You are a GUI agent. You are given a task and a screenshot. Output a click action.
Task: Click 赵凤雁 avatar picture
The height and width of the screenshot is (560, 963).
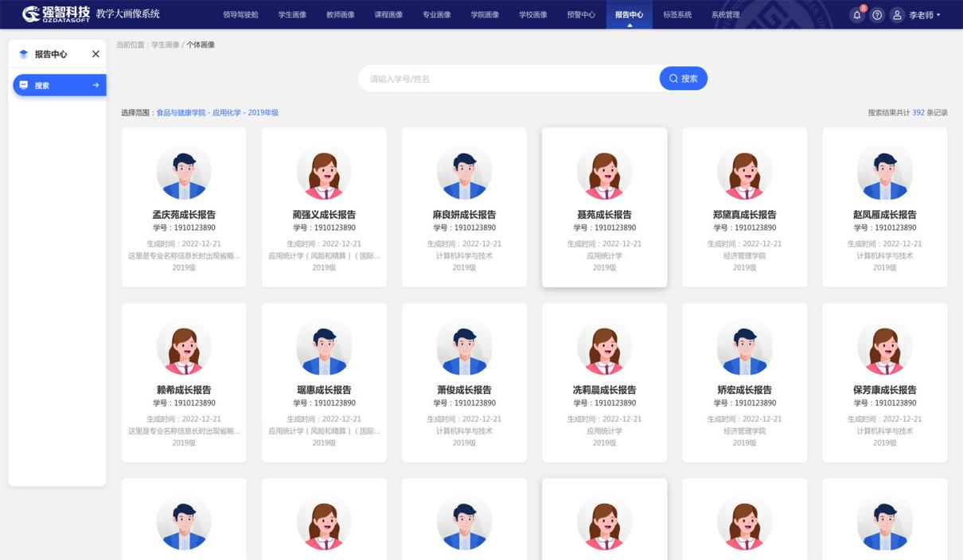click(x=884, y=173)
